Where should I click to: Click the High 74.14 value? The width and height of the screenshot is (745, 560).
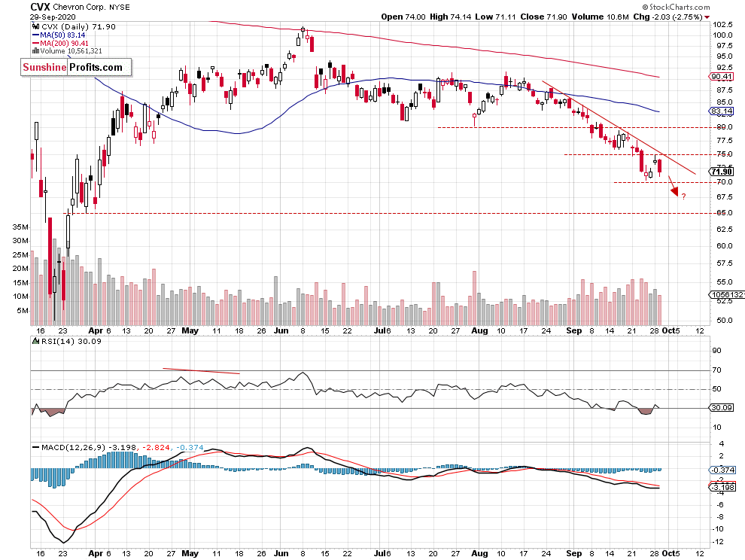click(451, 17)
